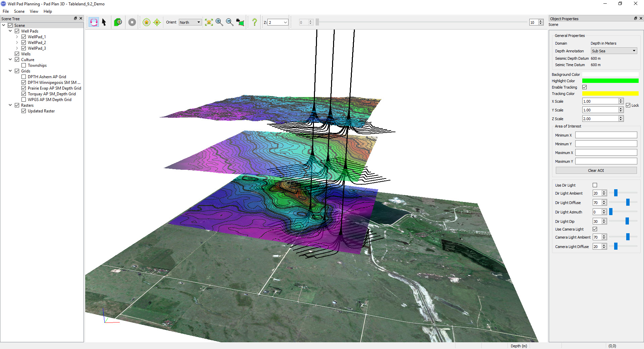Screen dimensions: 644x349
Task: Click the green add-object icon
Action: pos(118,22)
